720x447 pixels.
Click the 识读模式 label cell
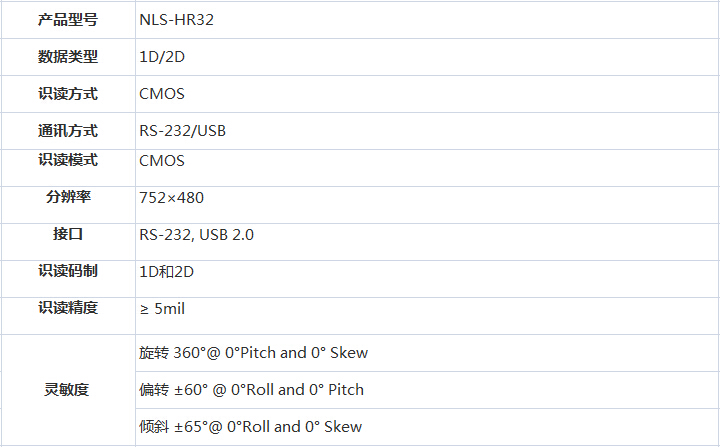click(x=68, y=160)
